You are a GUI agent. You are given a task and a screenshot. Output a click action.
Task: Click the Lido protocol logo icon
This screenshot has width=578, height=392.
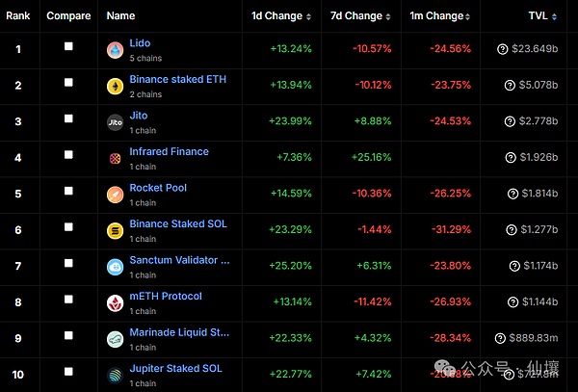[x=115, y=50]
